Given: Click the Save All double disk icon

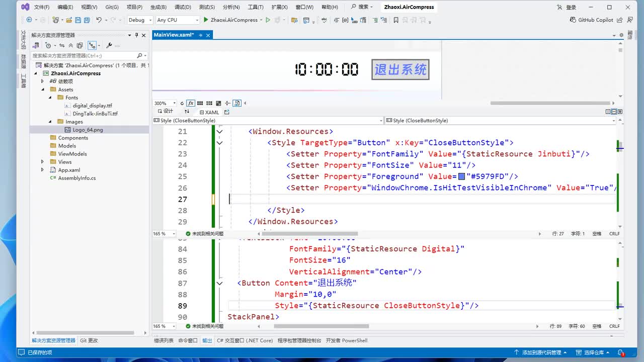Looking at the screenshot, I should click(x=87, y=20).
